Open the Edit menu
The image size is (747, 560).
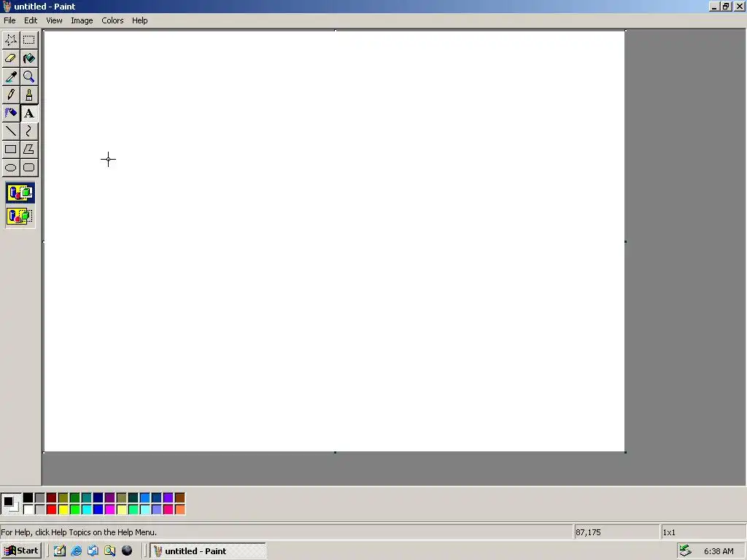tap(31, 20)
